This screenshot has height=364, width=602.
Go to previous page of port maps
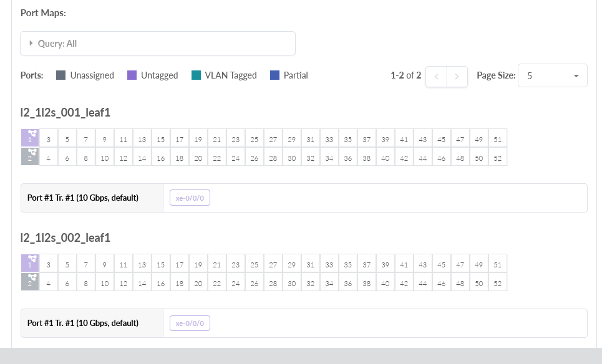[x=436, y=76]
